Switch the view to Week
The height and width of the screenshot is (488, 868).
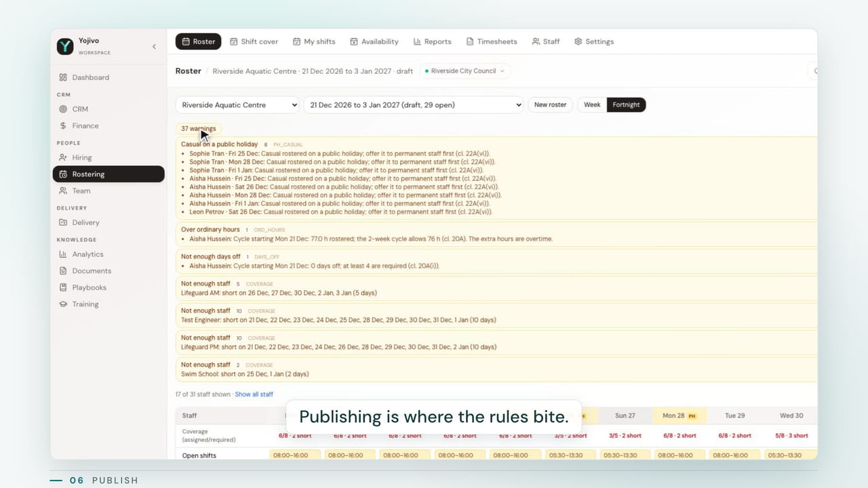592,105
